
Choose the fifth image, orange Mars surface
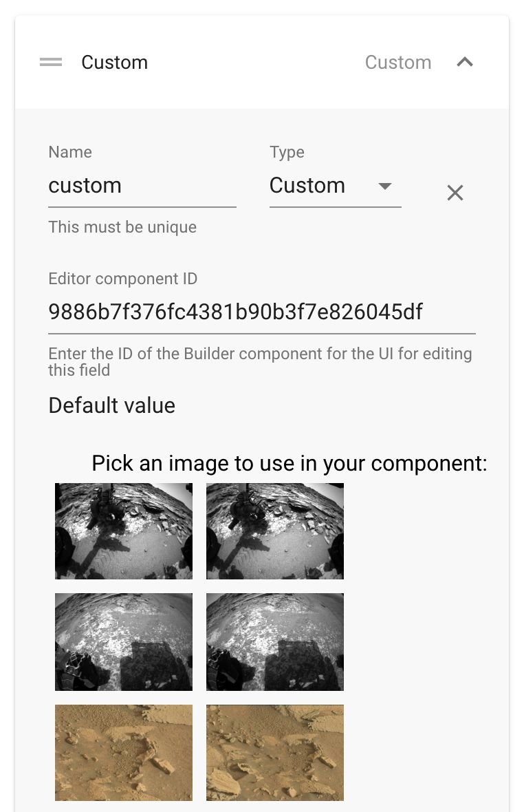[x=124, y=753]
